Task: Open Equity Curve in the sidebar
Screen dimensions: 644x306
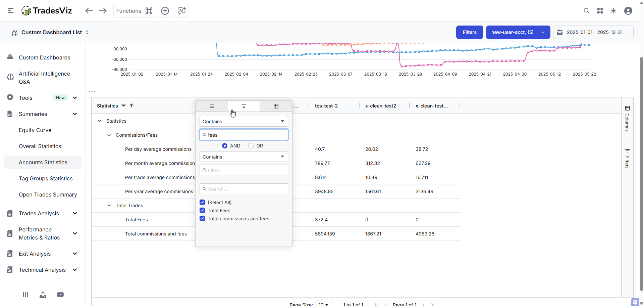Action: (35, 130)
